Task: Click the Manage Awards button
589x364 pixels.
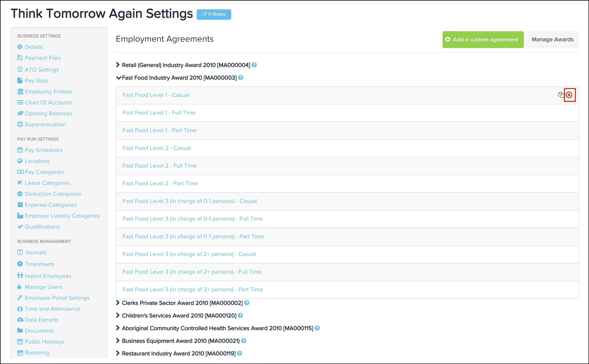Action: [552, 40]
